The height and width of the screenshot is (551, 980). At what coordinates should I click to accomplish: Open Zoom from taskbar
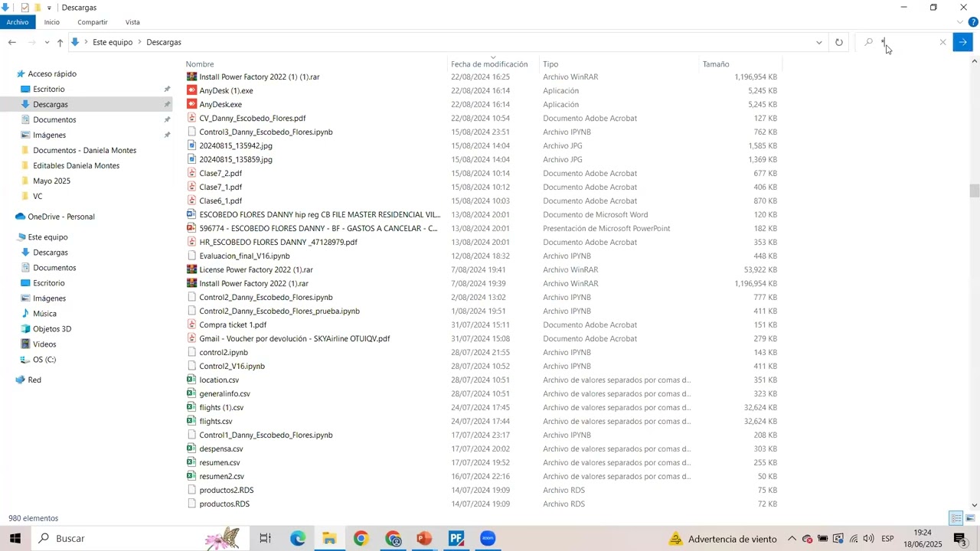tap(488, 539)
